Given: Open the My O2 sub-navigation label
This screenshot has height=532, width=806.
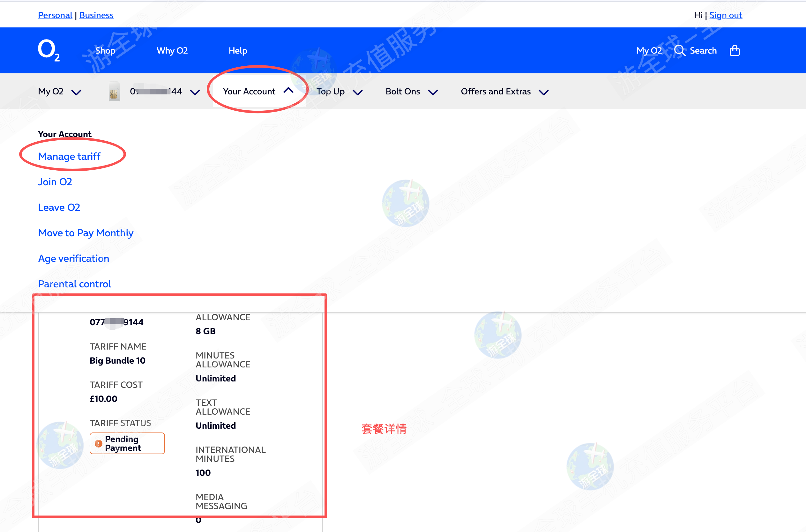Looking at the screenshot, I should (51, 92).
